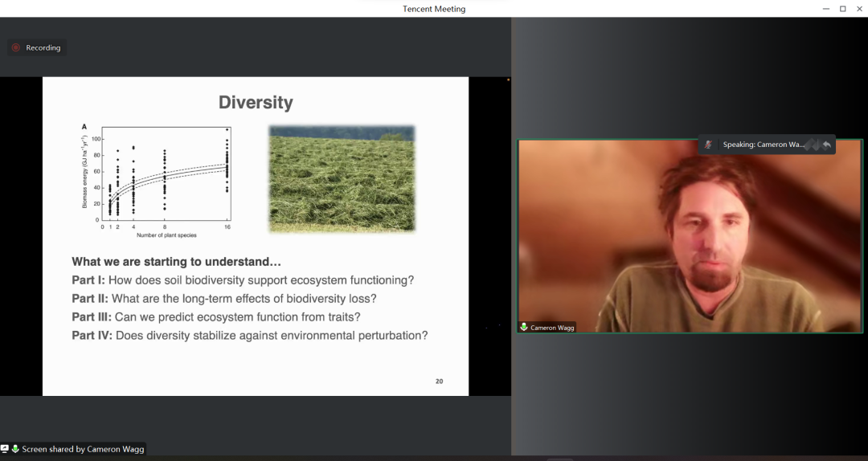Click the 'Diversity' slide heading
Viewport: 868px width, 461px height.
[x=256, y=103]
